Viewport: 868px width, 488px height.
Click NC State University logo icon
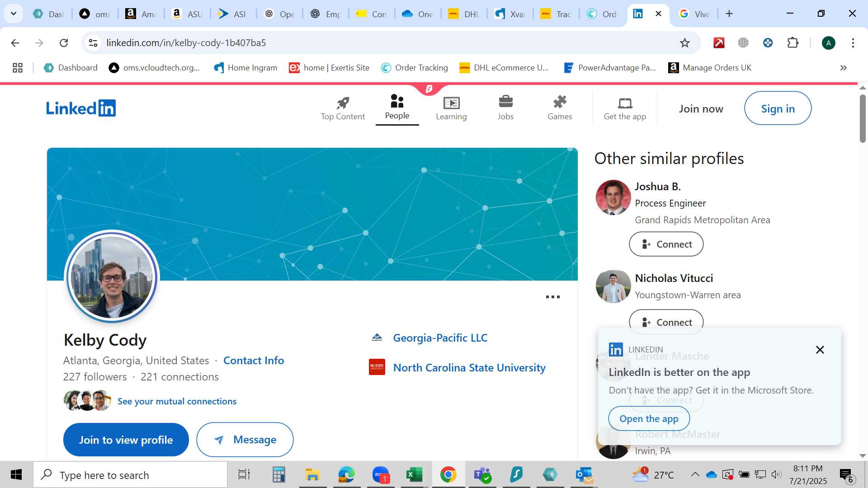(x=377, y=367)
